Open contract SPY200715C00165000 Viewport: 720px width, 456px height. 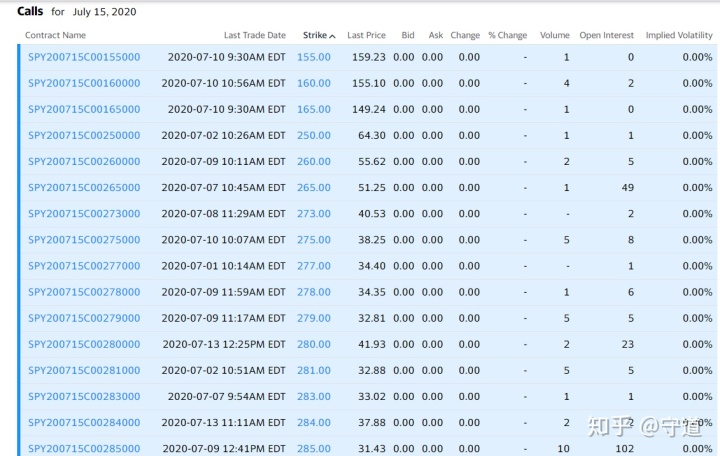point(84,109)
